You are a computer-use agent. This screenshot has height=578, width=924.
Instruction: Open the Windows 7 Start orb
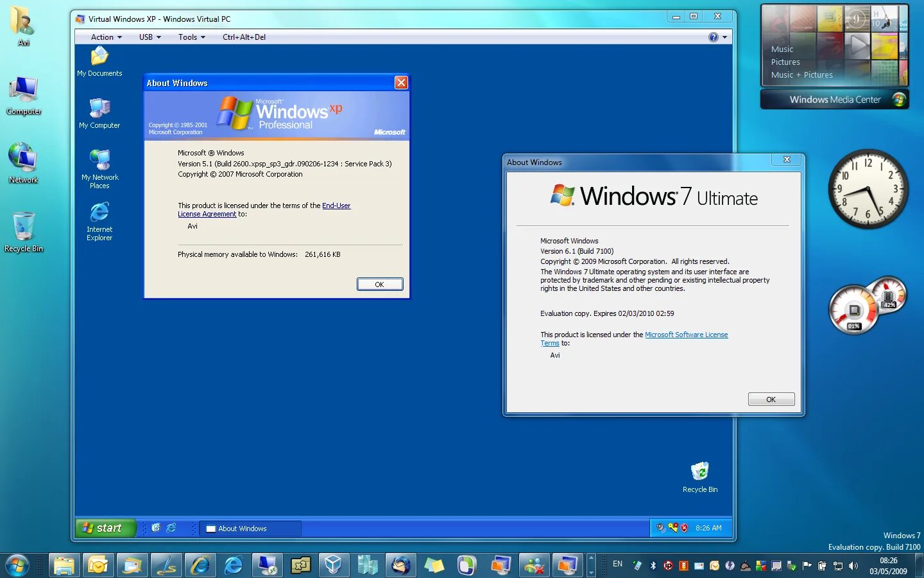click(17, 565)
